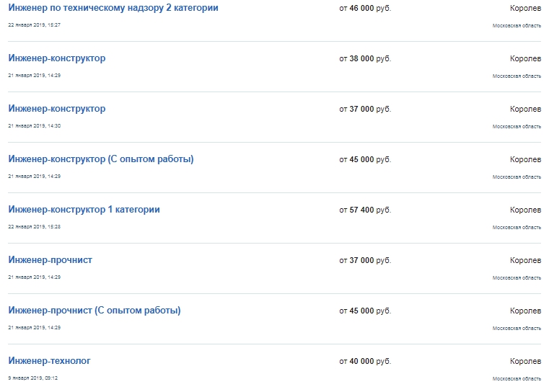The image size is (549, 392).
Task: Select Королев in the Инженер-технолог row
Action: (x=525, y=361)
